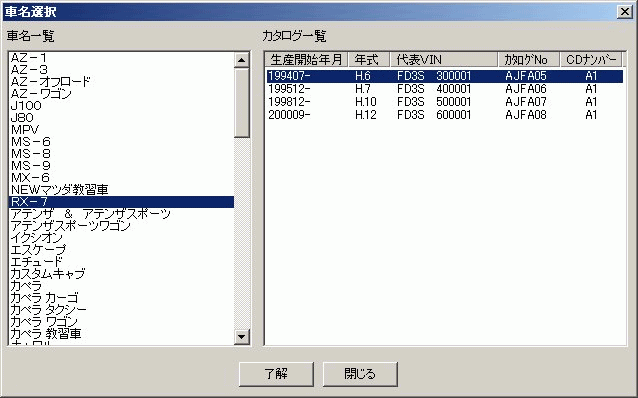Select カペラ カーゴ in the list
Image resolution: width=638 pixels, height=398 pixels.
pos(121,298)
